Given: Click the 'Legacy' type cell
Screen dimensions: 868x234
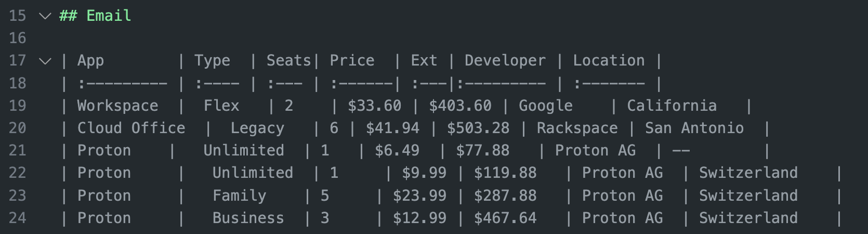Looking at the screenshot, I should pyautogui.click(x=257, y=128).
